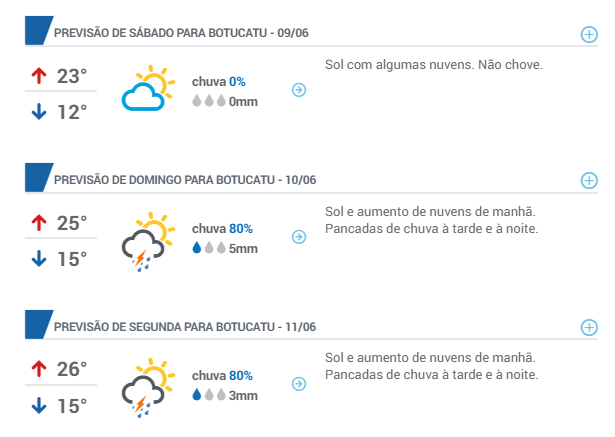Viewport: 615px width, 437px height.
Task: Open Previsão de Segunda para Botucatu heading
Action: (185, 327)
